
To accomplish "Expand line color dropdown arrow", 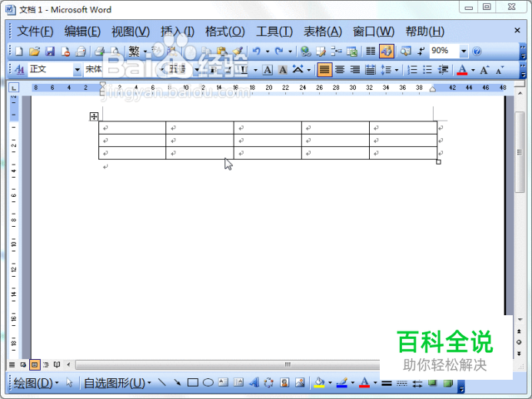I will pyautogui.click(x=353, y=383).
